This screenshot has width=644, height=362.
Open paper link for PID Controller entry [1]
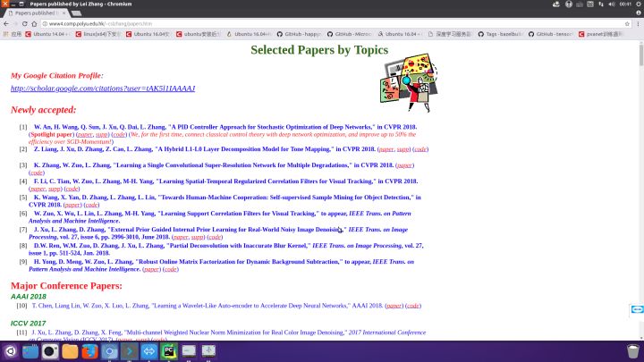coord(85,135)
